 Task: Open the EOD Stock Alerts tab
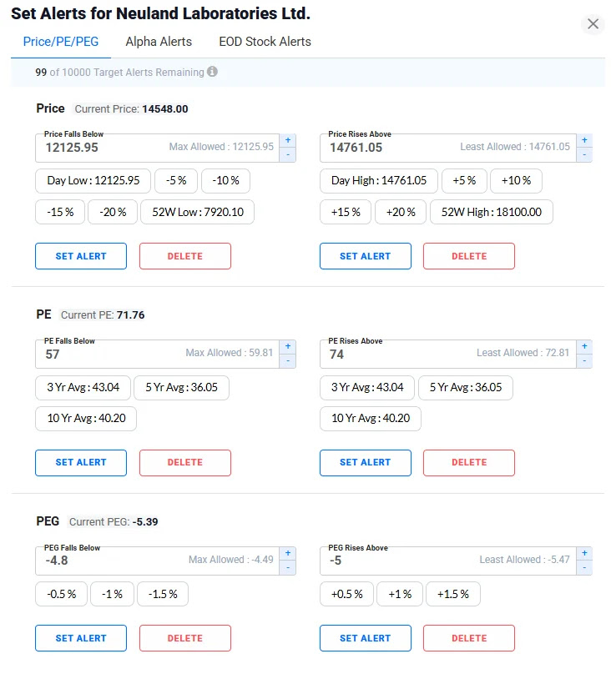(x=265, y=42)
